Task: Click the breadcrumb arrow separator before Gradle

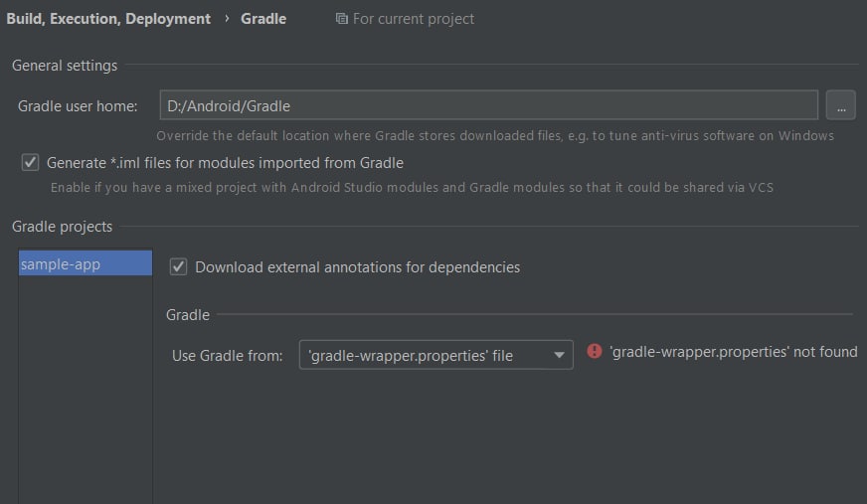Action: click(x=227, y=18)
